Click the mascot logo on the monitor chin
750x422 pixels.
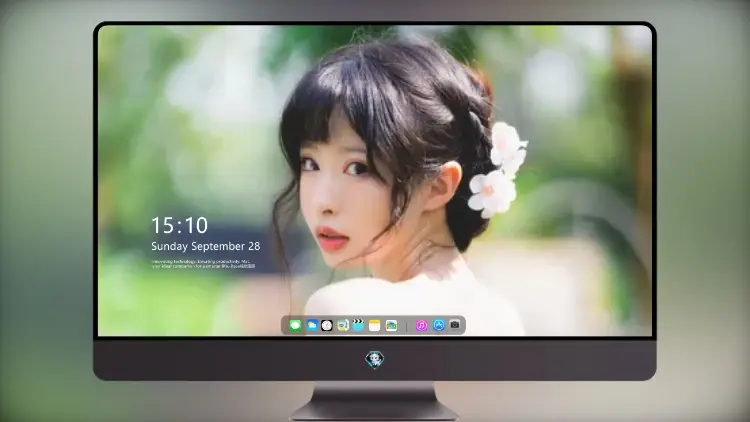tap(375, 359)
